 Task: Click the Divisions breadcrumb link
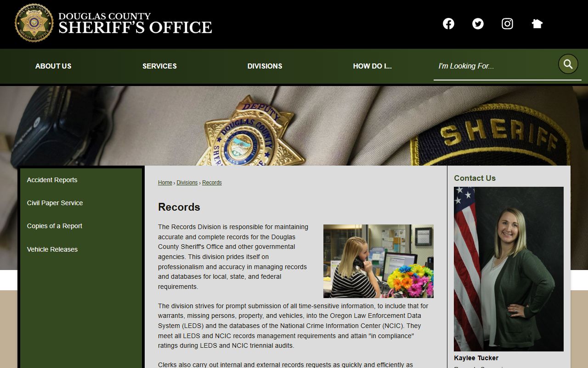coord(187,183)
